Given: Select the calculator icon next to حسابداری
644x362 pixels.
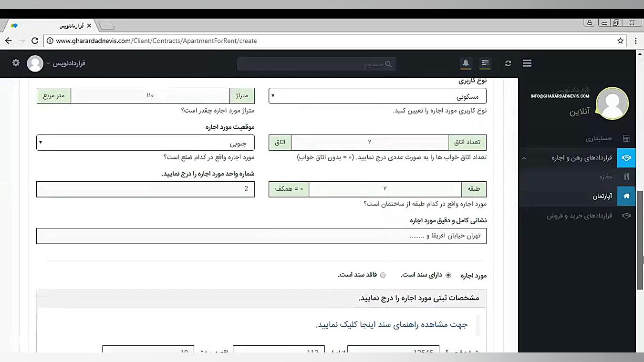Looking at the screenshot, I should click(626, 138).
